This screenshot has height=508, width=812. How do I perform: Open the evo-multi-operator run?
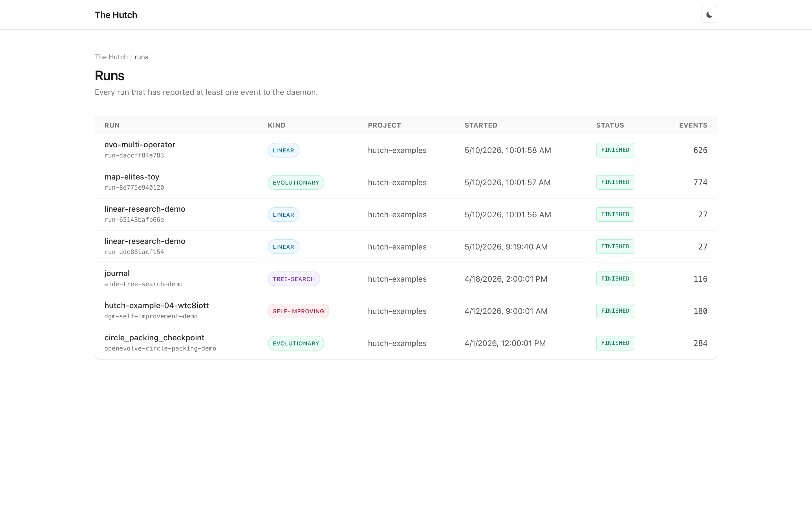pyautogui.click(x=140, y=144)
